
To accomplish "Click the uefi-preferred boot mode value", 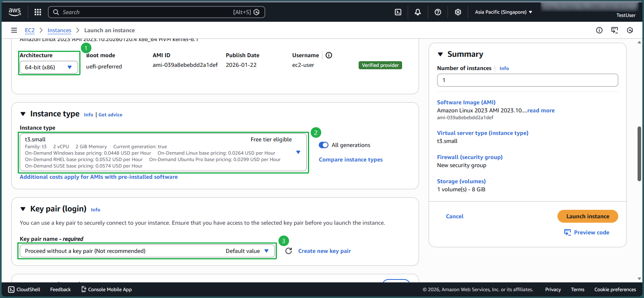I will (104, 66).
